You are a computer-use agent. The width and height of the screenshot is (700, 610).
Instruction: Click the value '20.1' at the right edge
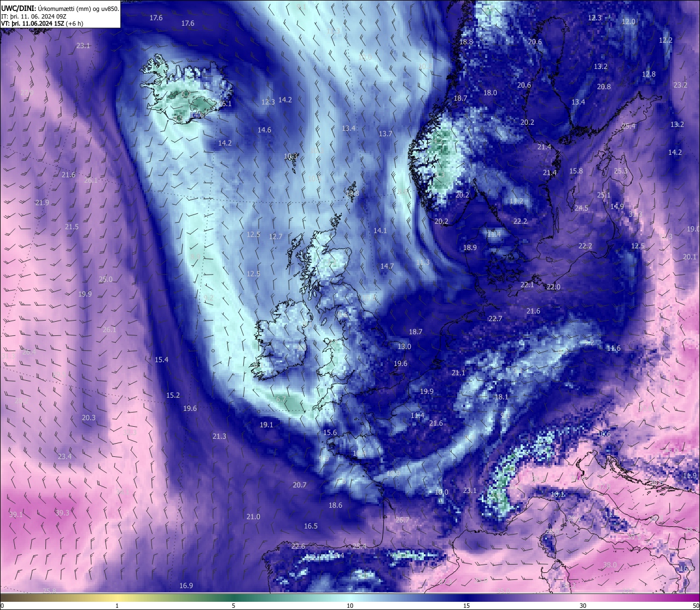(690, 257)
